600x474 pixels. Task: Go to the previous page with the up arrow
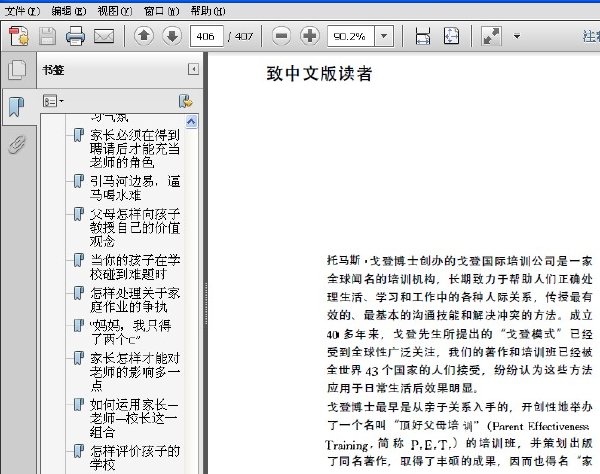[x=144, y=36]
